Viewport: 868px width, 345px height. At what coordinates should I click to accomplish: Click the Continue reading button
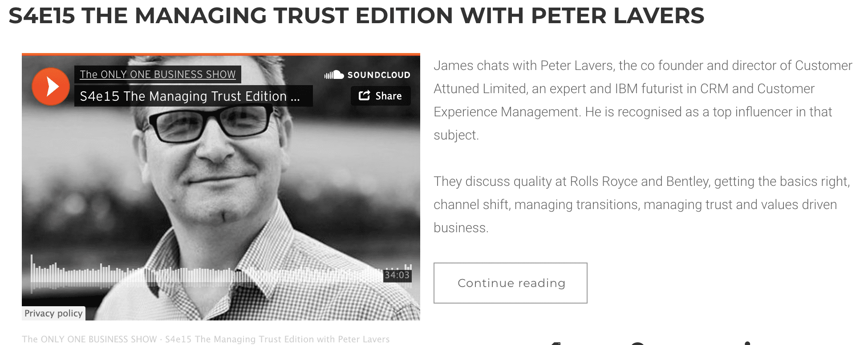(x=511, y=283)
